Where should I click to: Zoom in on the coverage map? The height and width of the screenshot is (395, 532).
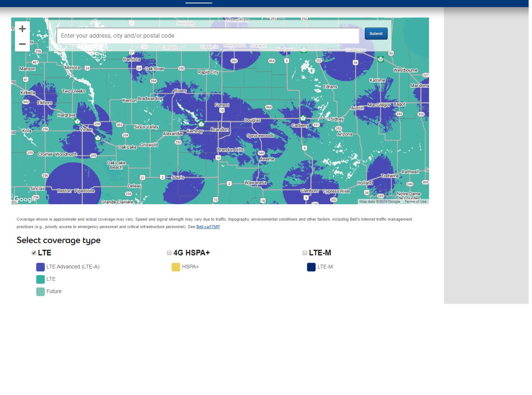(22, 29)
